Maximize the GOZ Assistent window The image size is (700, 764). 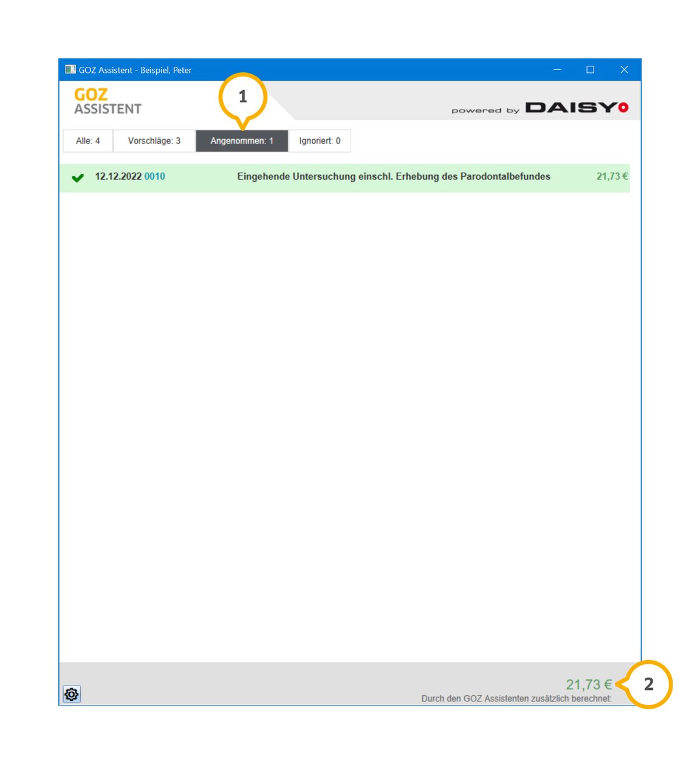click(590, 70)
